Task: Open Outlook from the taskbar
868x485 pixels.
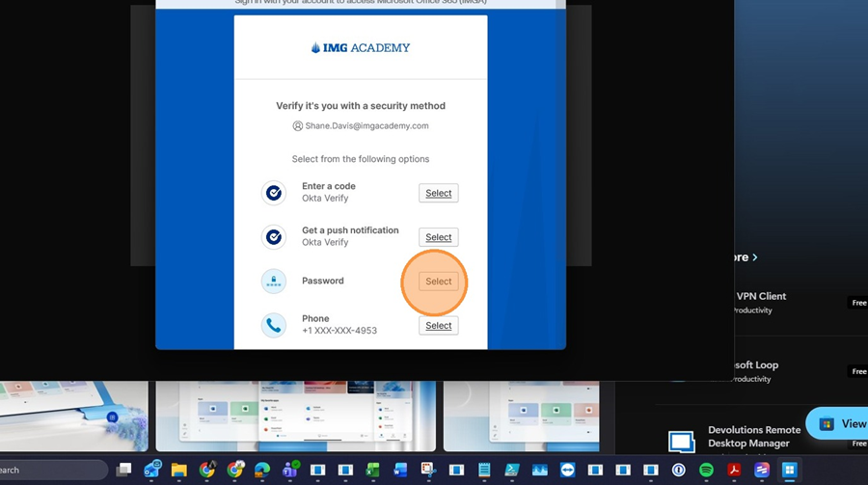Action: [x=151, y=470]
